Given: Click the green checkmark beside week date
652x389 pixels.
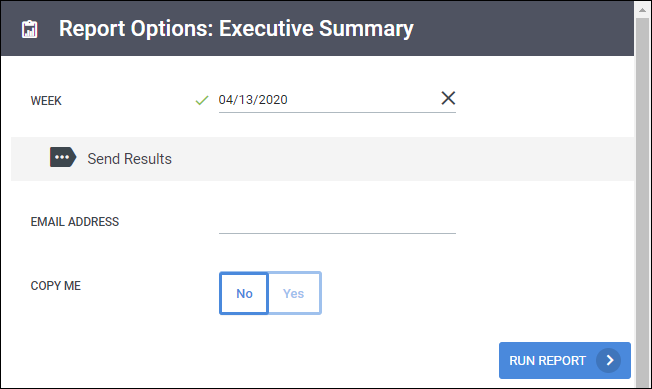Looking at the screenshot, I should pyautogui.click(x=202, y=100).
